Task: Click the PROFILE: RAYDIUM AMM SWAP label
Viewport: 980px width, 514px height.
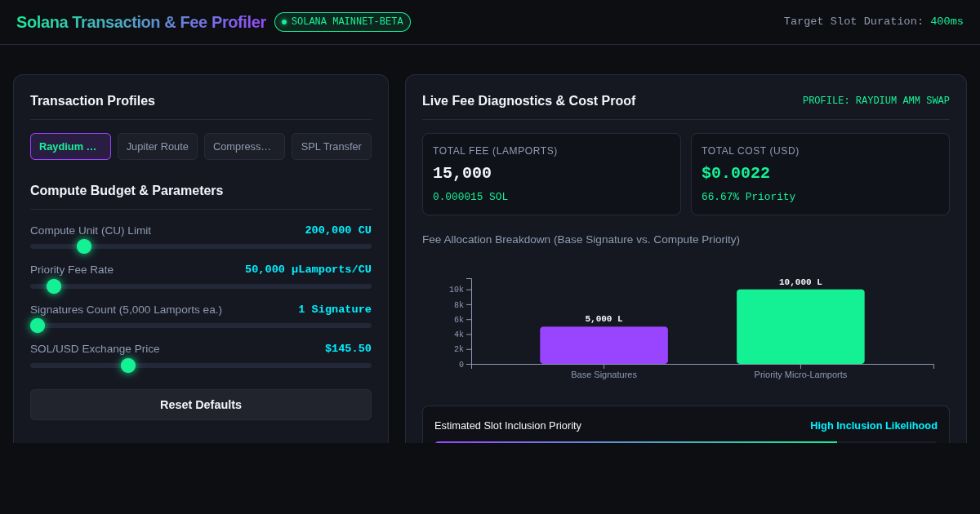Action: tap(876, 101)
